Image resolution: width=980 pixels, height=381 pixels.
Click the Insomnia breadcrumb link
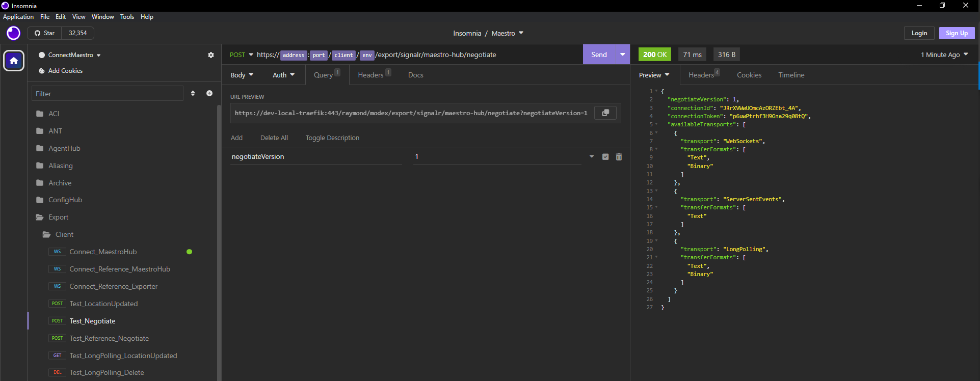point(467,33)
